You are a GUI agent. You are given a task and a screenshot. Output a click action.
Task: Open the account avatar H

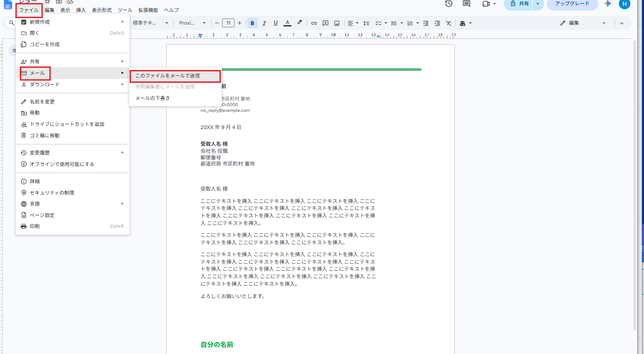coord(624,4)
